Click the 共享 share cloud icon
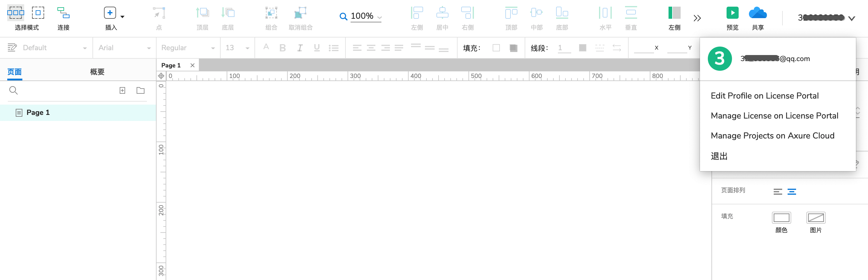 [757, 13]
